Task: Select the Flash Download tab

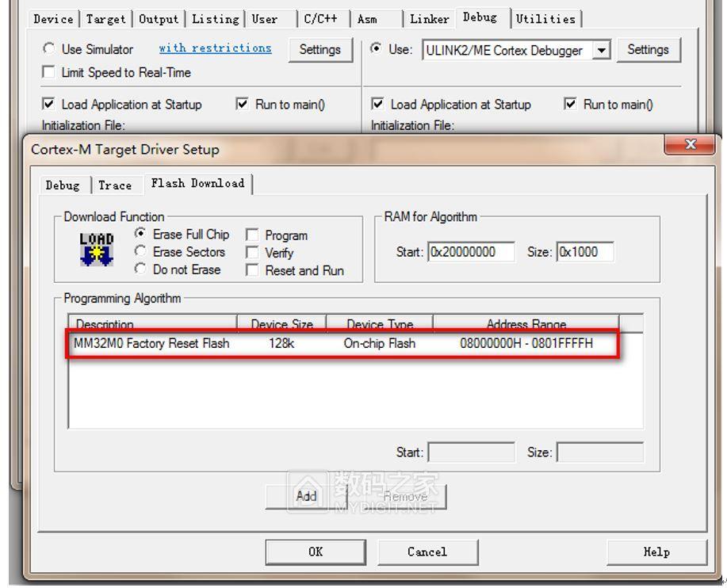Action: tap(197, 184)
